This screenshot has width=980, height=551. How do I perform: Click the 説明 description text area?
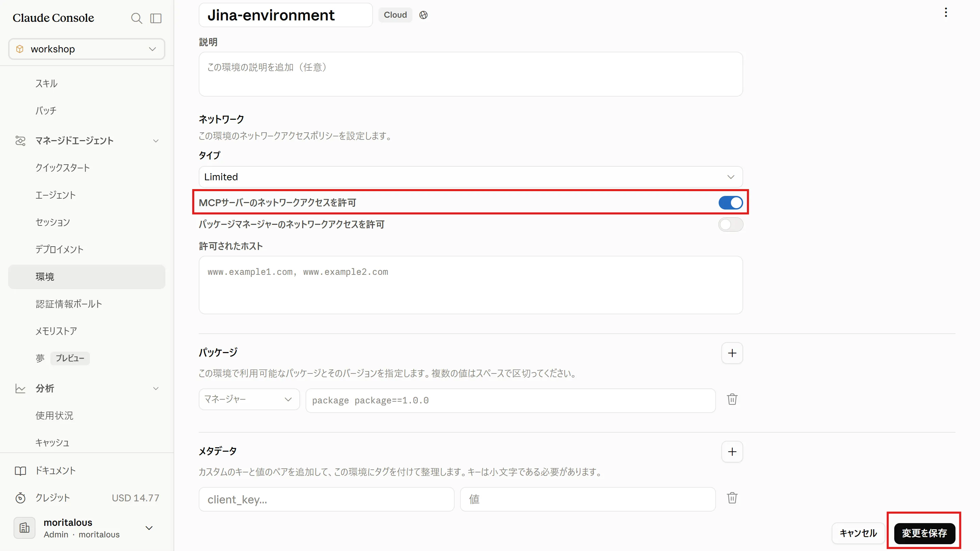coord(471,74)
